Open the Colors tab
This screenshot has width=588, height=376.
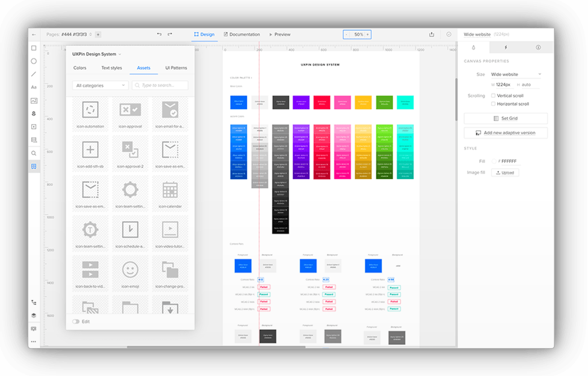pyautogui.click(x=80, y=68)
